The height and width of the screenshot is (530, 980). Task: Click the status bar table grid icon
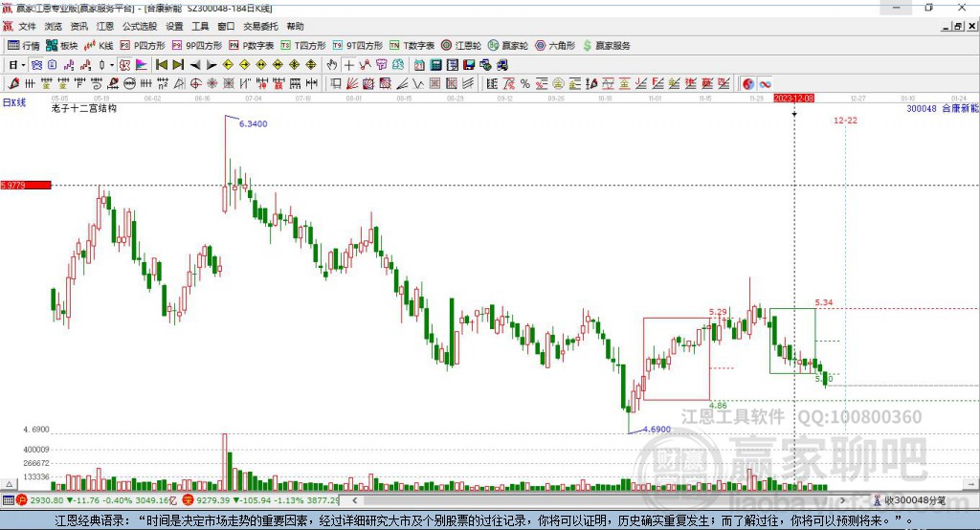8,500
